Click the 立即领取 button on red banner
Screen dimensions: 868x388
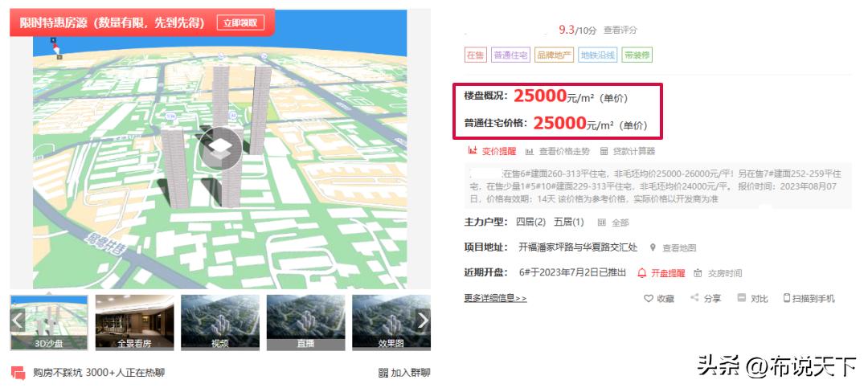(240, 22)
